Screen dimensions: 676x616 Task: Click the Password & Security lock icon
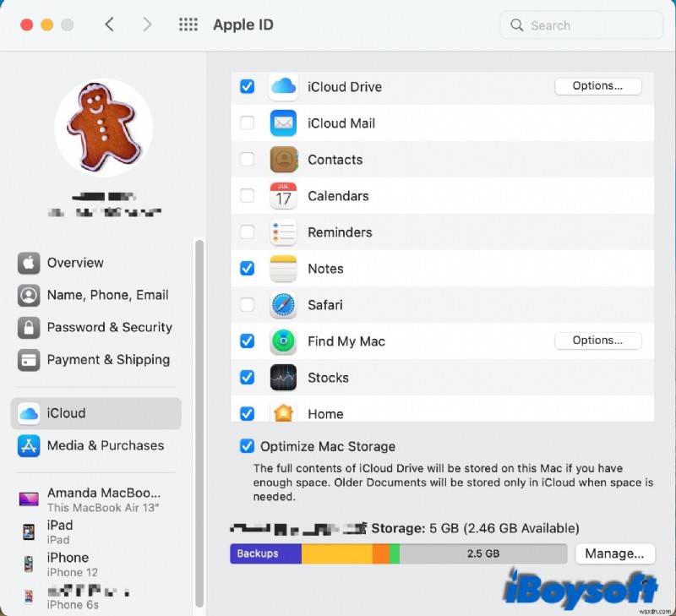(x=30, y=327)
